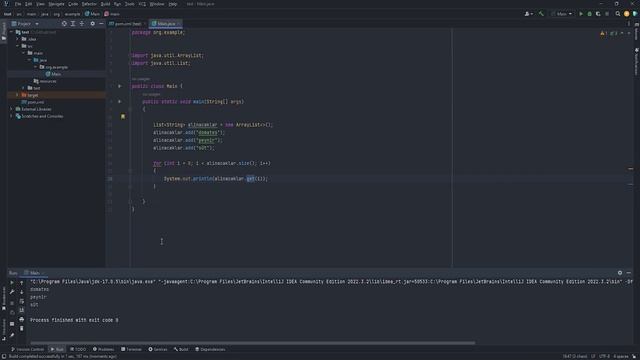Select Main class in project tree
Viewport: 640px width, 360px height.
pyautogui.click(x=53, y=74)
